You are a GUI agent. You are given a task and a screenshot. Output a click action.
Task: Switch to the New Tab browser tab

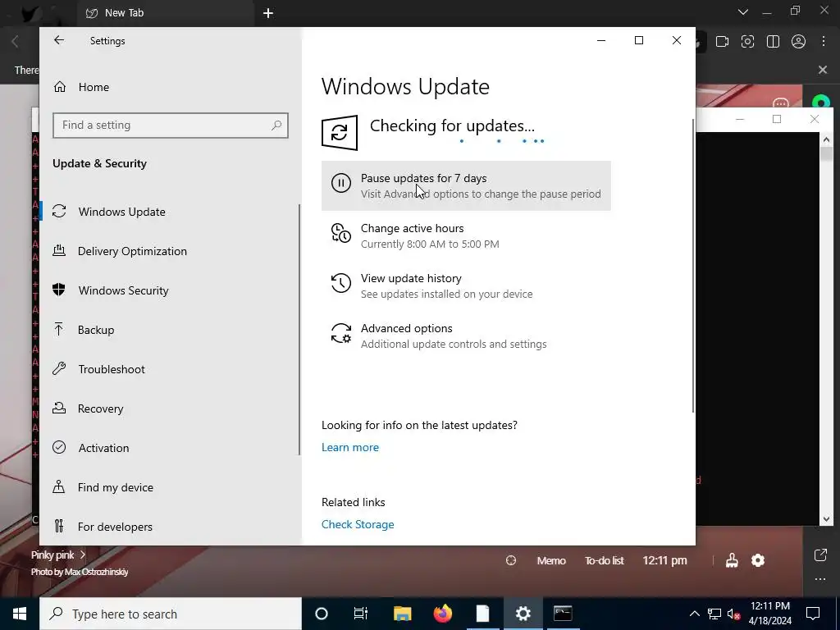pyautogui.click(x=165, y=13)
